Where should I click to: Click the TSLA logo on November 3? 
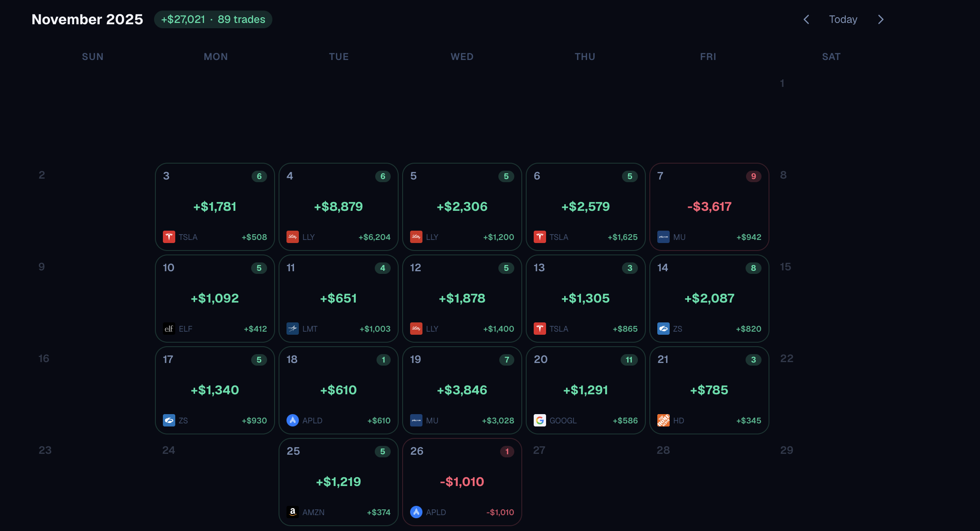(x=169, y=237)
